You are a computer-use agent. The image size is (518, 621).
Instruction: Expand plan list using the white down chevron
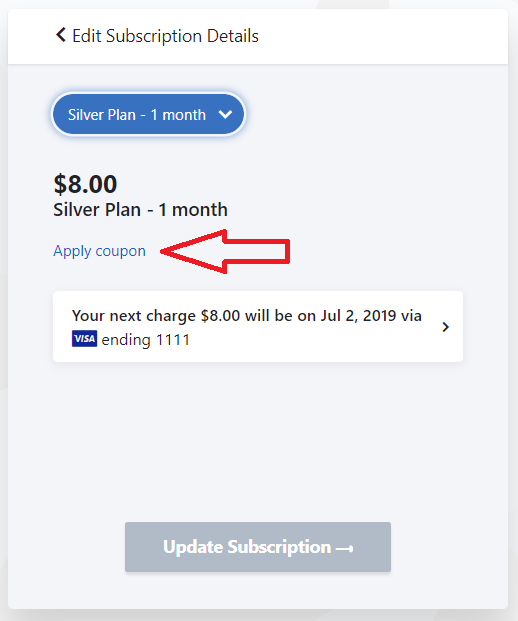[225, 114]
